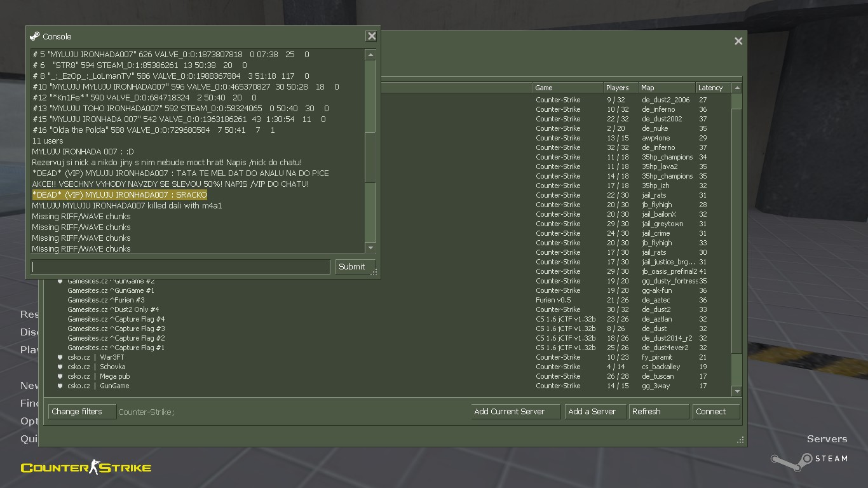Click Add a Server button
Image resolution: width=868 pixels, height=488 pixels.
(595, 412)
